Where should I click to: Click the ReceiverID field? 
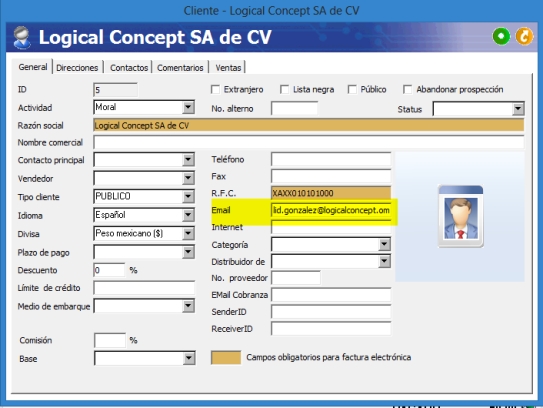coord(331,329)
